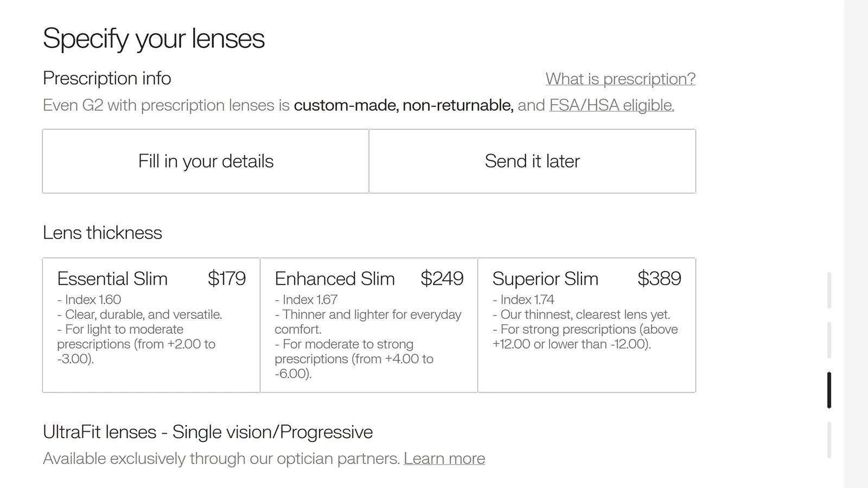Screen dimensions: 868x488
Task: Click the $249 Enhanced Slim price
Action: [x=442, y=279]
